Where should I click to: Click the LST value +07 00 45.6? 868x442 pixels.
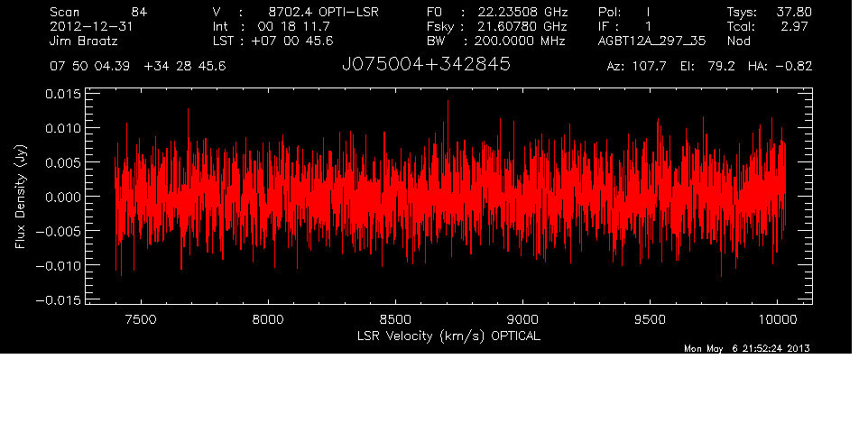292,41
